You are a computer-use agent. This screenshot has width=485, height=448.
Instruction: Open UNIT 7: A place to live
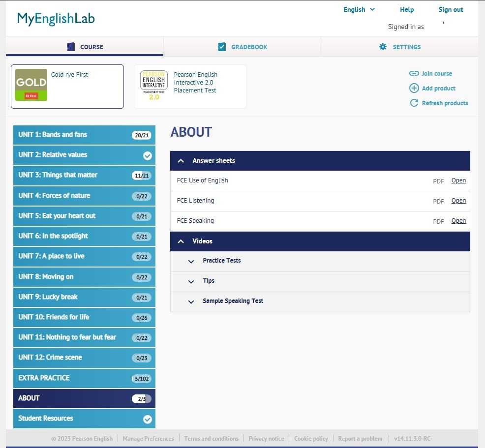tap(84, 256)
